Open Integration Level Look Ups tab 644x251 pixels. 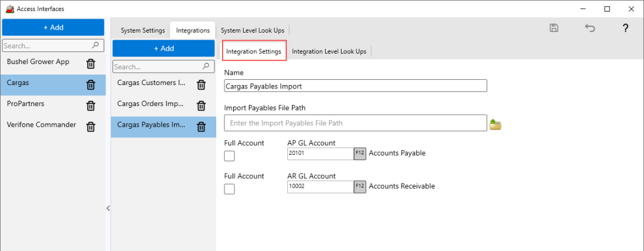point(329,51)
